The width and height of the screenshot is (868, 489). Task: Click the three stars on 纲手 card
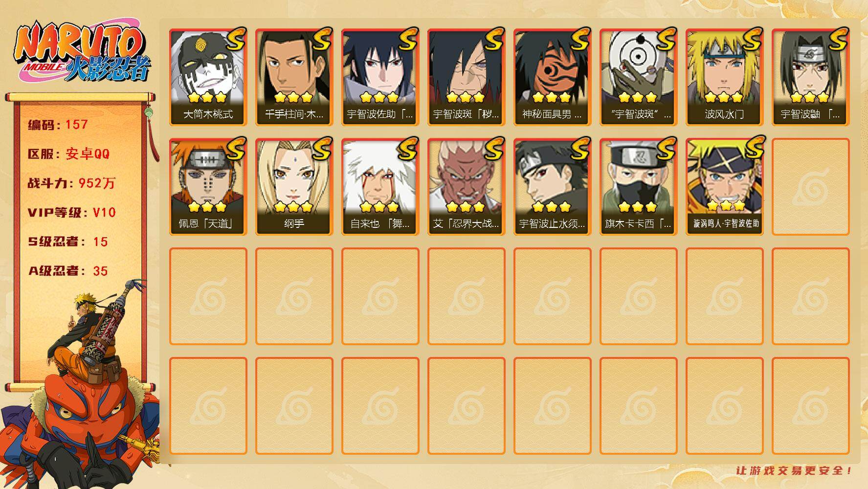pos(293,207)
